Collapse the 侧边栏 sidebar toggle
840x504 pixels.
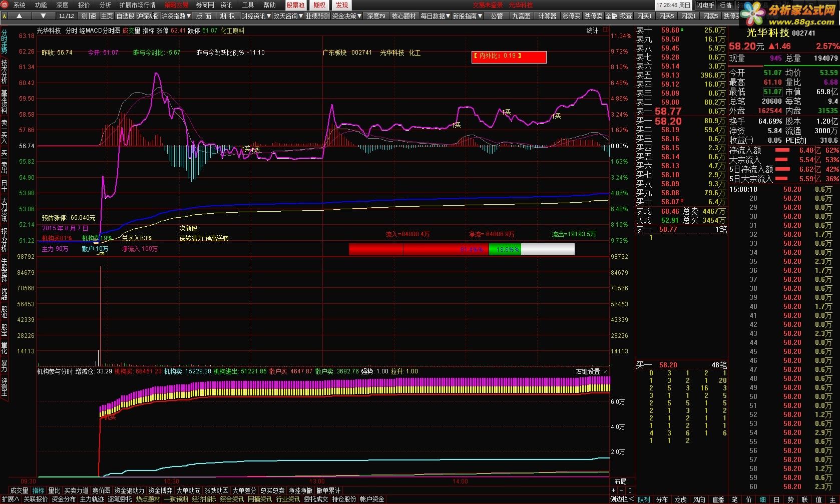tap(622, 499)
